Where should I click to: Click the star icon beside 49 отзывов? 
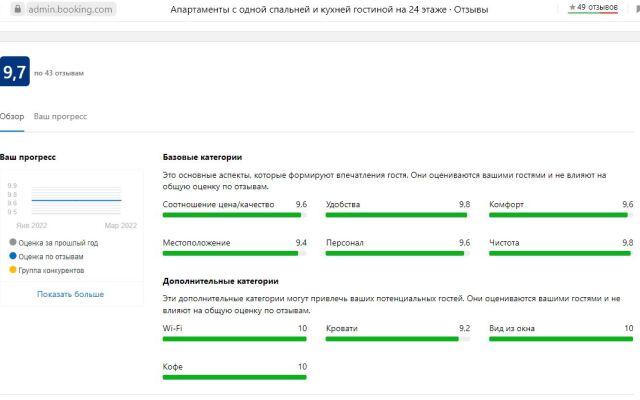coord(571,7)
